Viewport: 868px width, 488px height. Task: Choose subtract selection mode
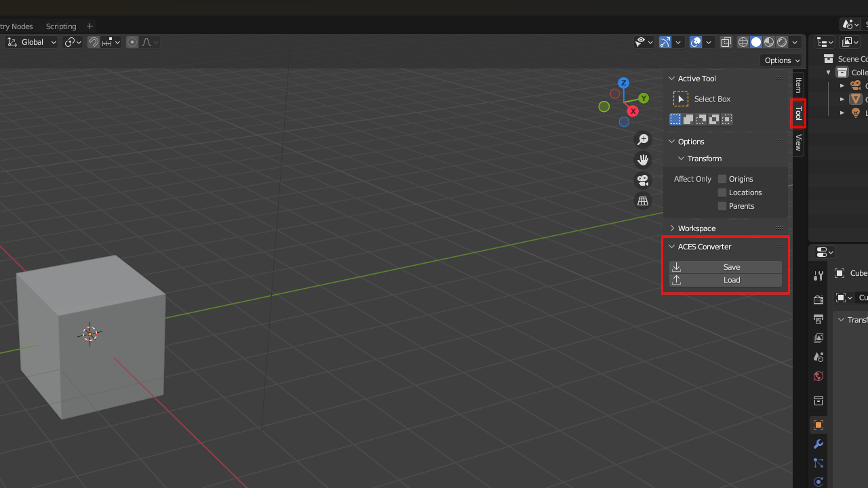click(x=701, y=119)
